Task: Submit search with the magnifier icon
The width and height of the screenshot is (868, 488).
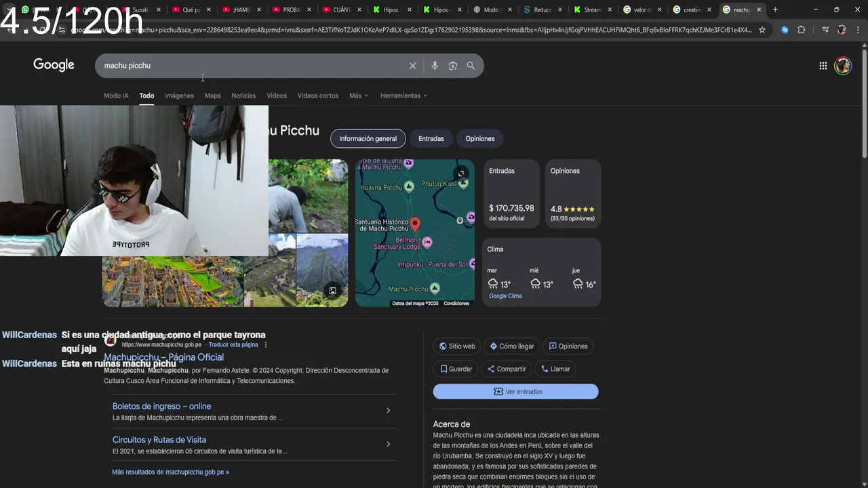Action: point(471,66)
